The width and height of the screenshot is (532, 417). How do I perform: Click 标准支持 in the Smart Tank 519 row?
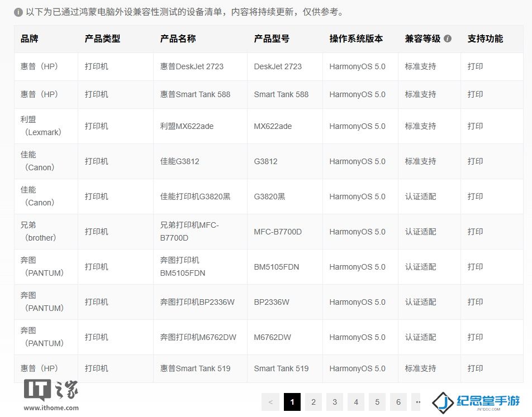click(420, 368)
